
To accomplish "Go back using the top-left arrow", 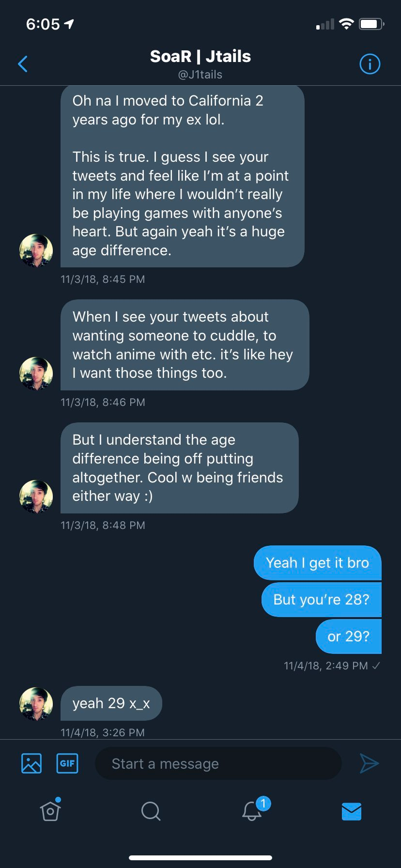I will [23, 64].
